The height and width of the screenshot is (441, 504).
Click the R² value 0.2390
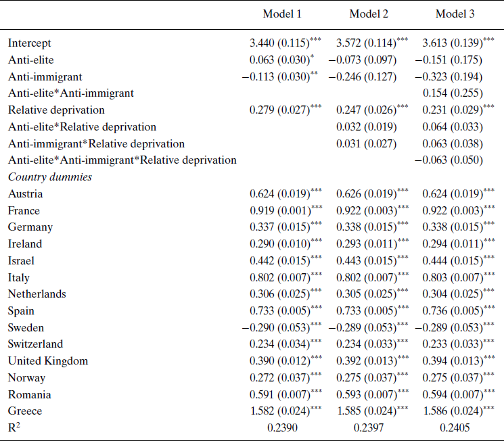(x=282, y=427)
